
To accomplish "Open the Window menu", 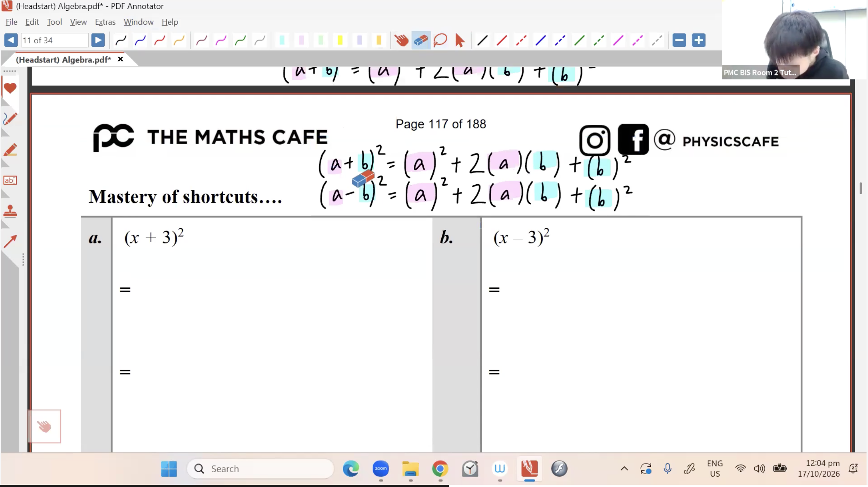I will pyautogui.click(x=138, y=22).
